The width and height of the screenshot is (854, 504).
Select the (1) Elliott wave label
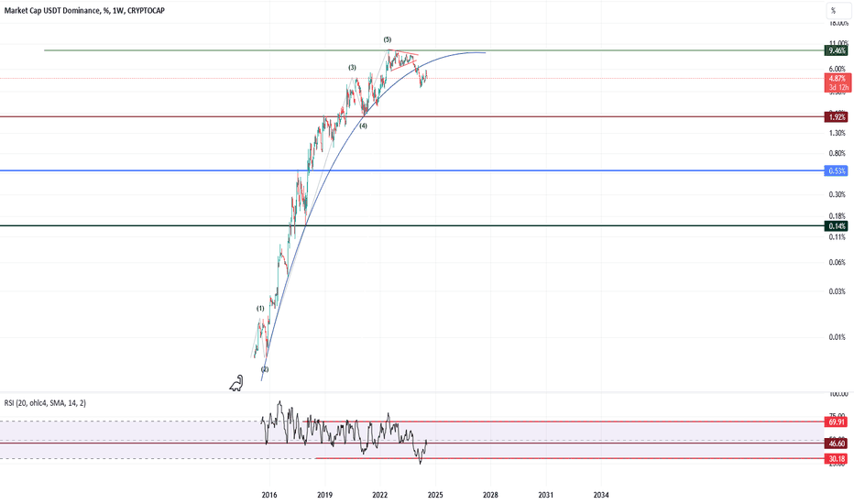click(260, 309)
